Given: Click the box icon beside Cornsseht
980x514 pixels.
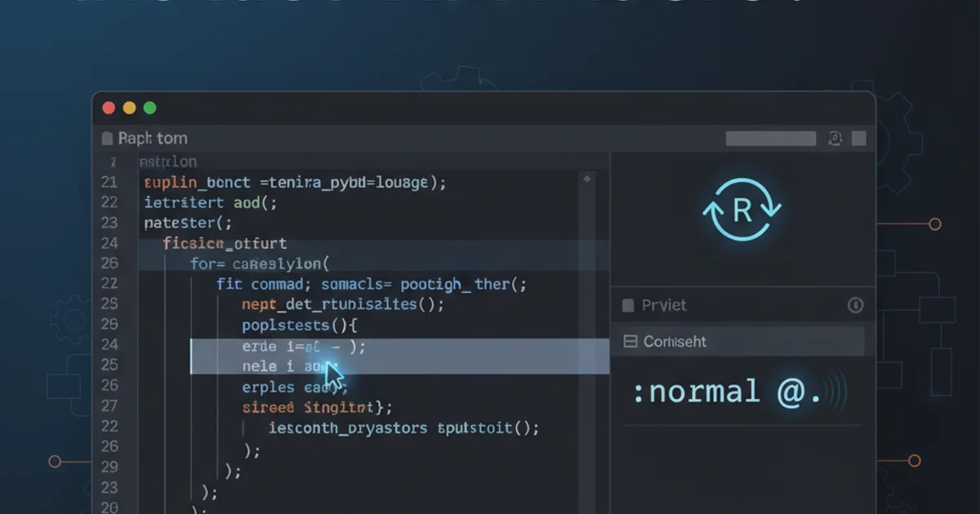Looking at the screenshot, I should coord(630,342).
